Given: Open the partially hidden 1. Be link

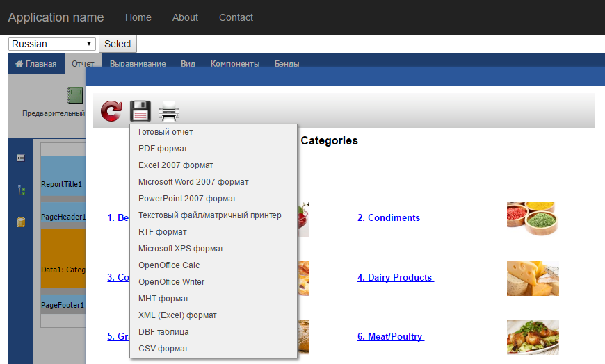Looking at the screenshot, I should (118, 217).
